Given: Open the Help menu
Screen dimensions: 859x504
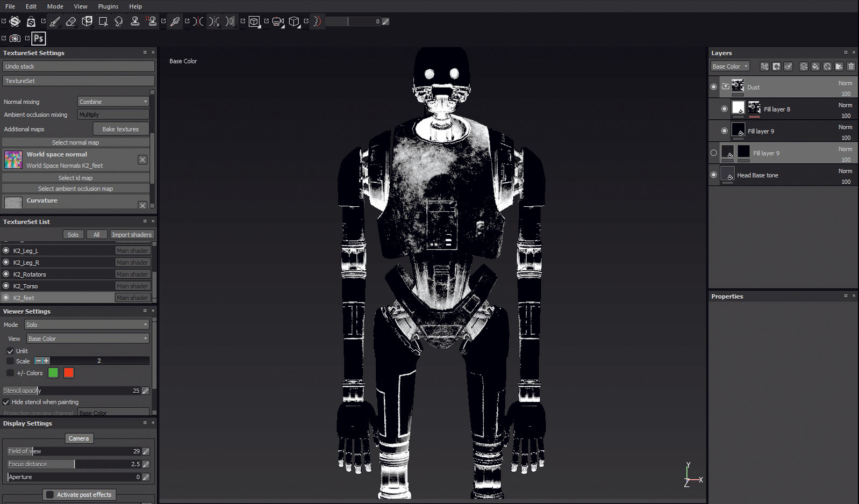Looking at the screenshot, I should pos(135,6).
